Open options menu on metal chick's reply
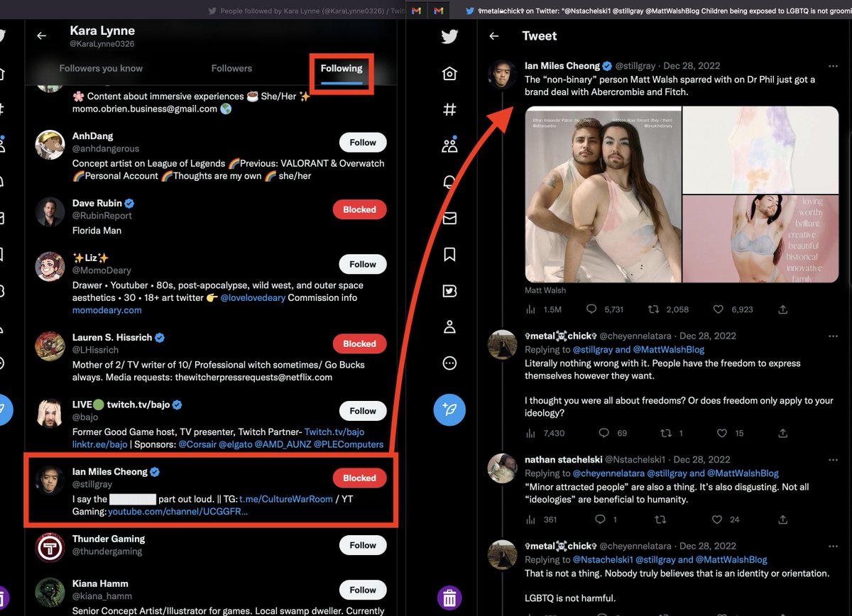Screen dimensions: 852x616 pos(834,336)
